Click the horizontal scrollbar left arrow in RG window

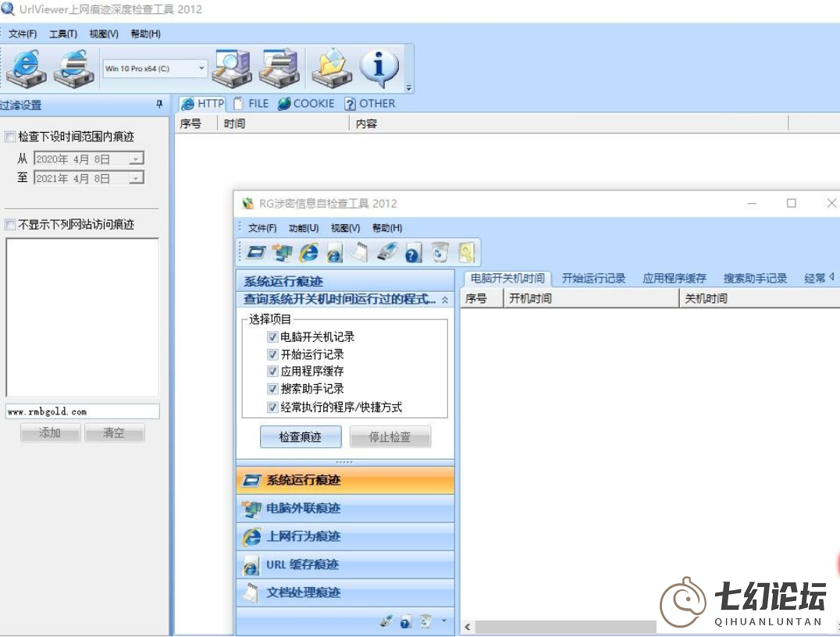468,627
